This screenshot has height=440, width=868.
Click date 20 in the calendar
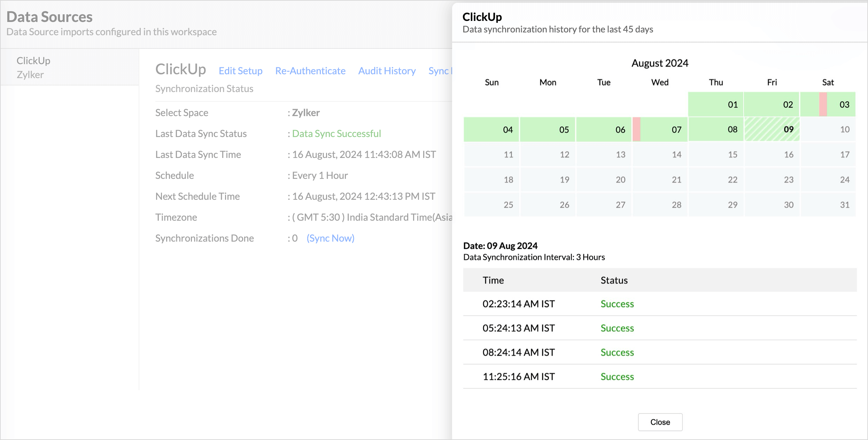[x=604, y=180]
